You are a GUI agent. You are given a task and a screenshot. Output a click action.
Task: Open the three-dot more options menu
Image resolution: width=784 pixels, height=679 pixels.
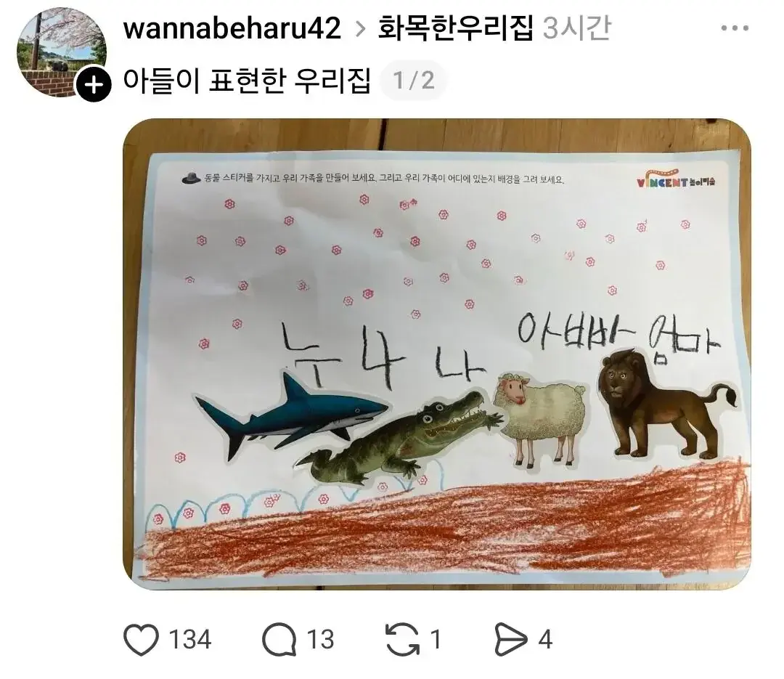735,28
